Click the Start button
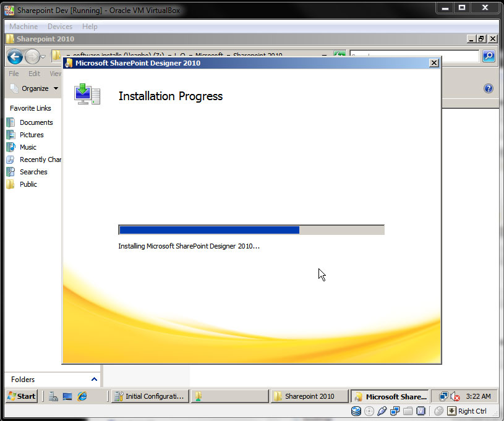Screen dimensions: 504x421 click(x=22, y=396)
